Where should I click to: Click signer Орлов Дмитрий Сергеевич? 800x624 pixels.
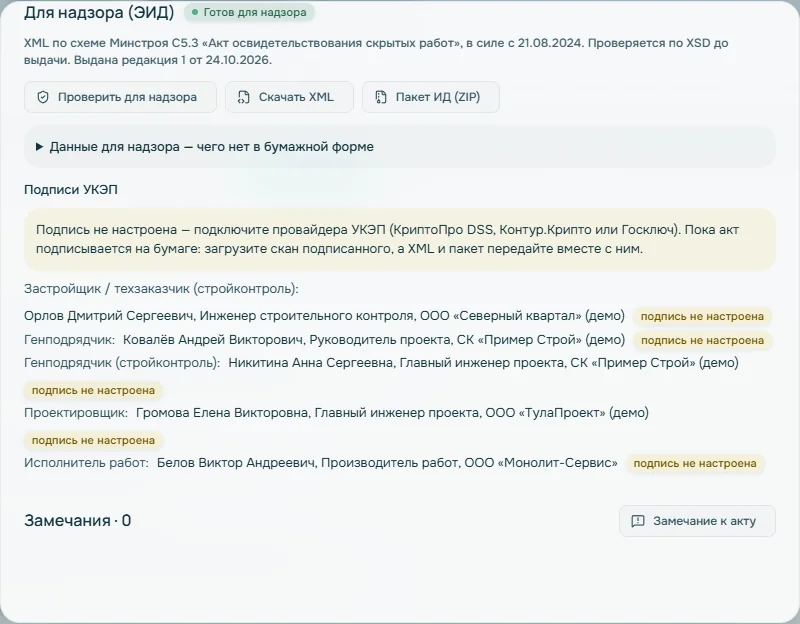click(x=324, y=316)
